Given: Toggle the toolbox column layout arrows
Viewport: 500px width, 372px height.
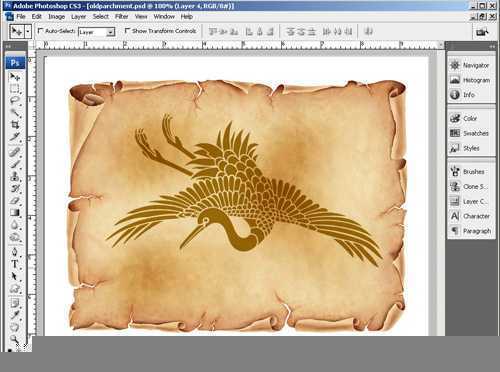Looking at the screenshot, I should (x=8, y=47).
